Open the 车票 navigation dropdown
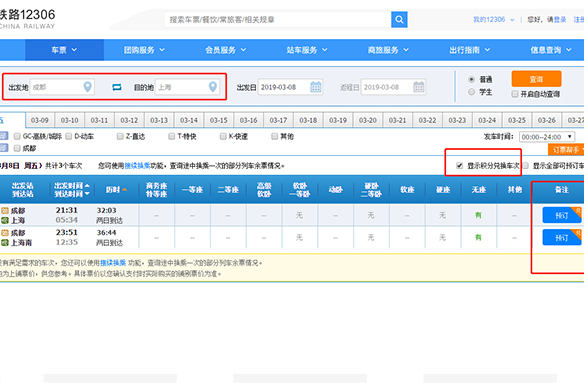 [x=64, y=50]
